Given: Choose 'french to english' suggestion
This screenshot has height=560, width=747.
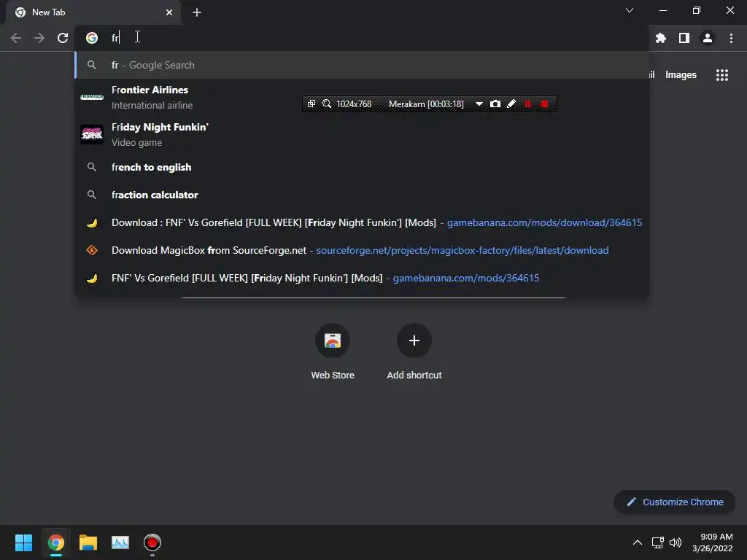Looking at the screenshot, I should 362,167.
